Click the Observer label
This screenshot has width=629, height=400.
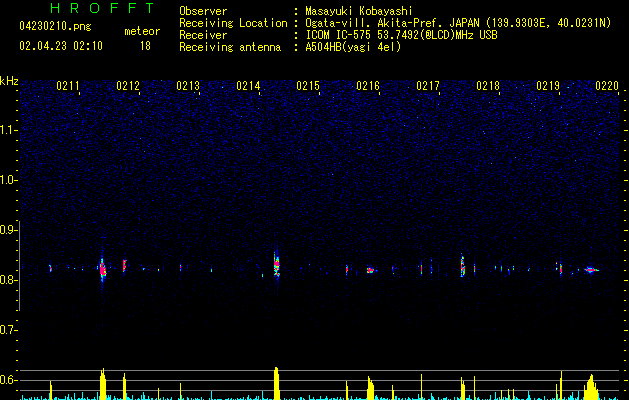click(x=203, y=11)
